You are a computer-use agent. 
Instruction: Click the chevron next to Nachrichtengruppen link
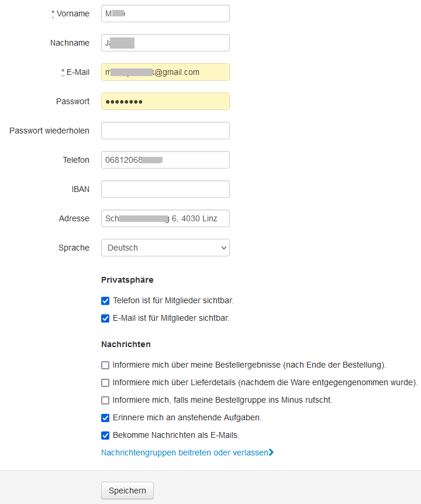coord(271,452)
